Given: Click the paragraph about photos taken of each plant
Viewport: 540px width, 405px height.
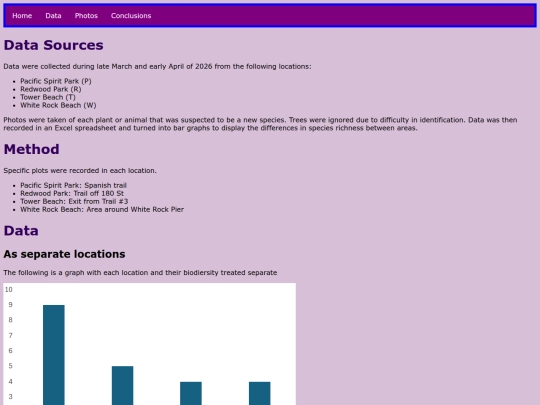Looking at the screenshot, I should 260,124.
